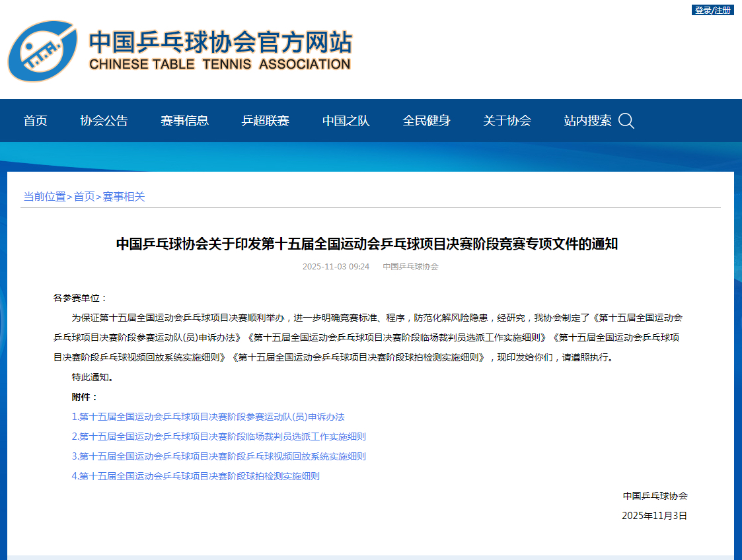Image resolution: width=742 pixels, height=560 pixels.
Task: Go to 首页 via the breadcrumb
Action: tap(84, 196)
